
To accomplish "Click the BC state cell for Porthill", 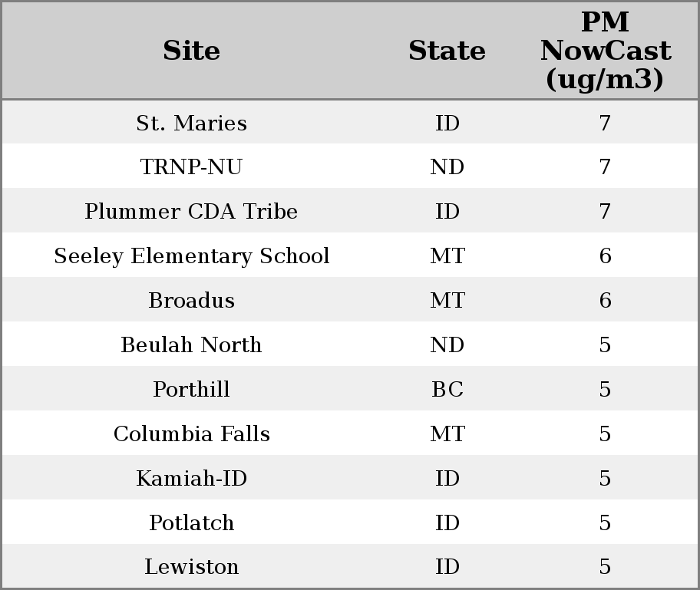I will (447, 390).
